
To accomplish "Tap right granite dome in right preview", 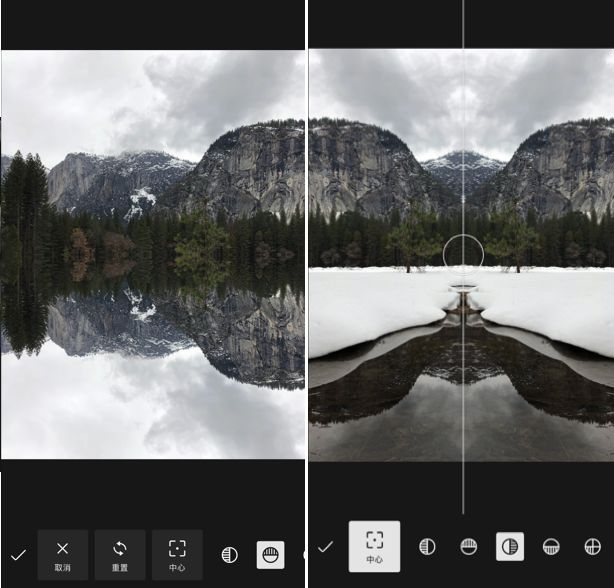I will pyautogui.click(x=560, y=165).
